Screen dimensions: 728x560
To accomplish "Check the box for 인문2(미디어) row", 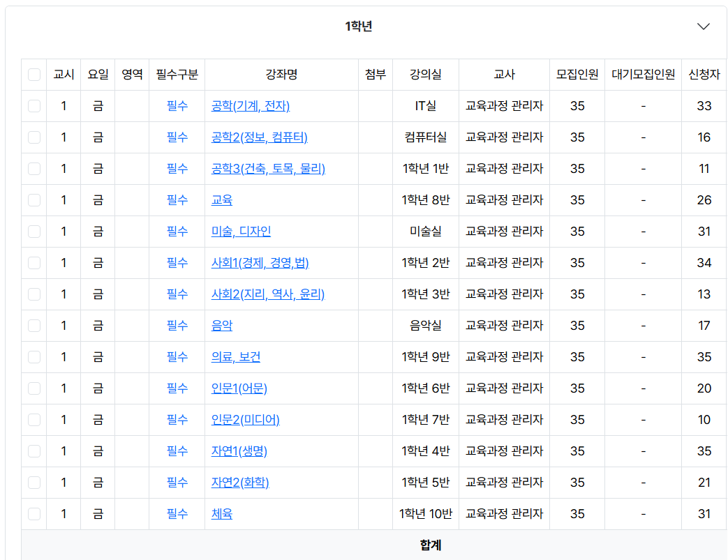I will 34,420.
